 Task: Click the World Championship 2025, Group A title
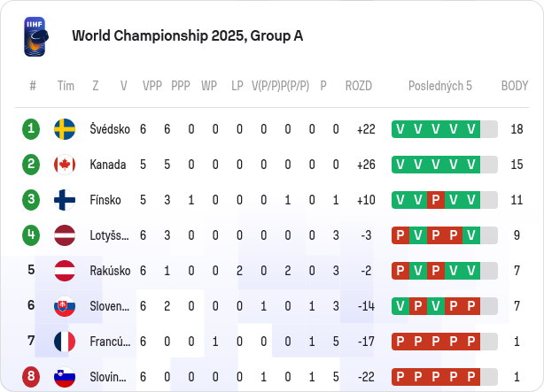(187, 36)
